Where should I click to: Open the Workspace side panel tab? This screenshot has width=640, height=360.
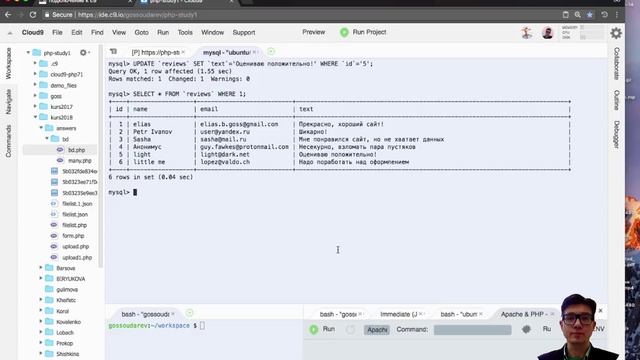[x=8, y=63]
